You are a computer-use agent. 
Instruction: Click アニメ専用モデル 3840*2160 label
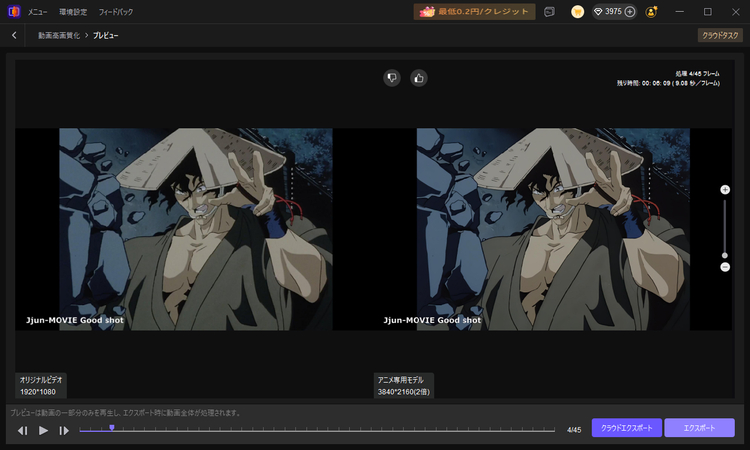click(404, 385)
